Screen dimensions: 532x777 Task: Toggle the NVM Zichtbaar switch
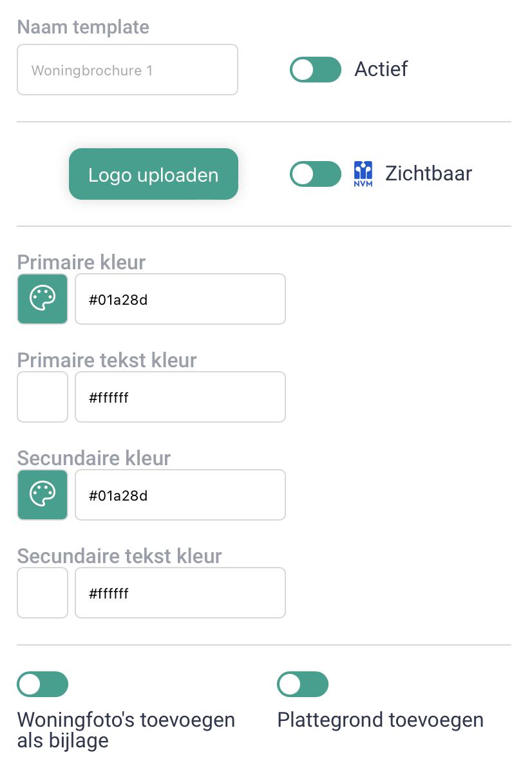pyautogui.click(x=316, y=174)
